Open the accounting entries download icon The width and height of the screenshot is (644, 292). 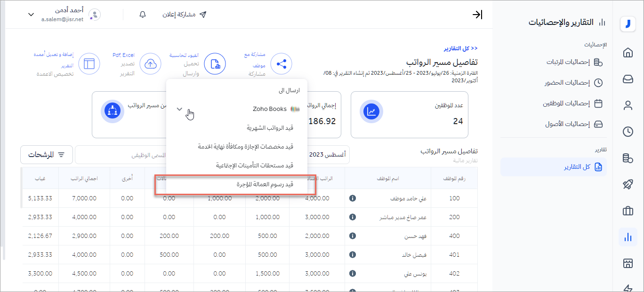coord(215,64)
